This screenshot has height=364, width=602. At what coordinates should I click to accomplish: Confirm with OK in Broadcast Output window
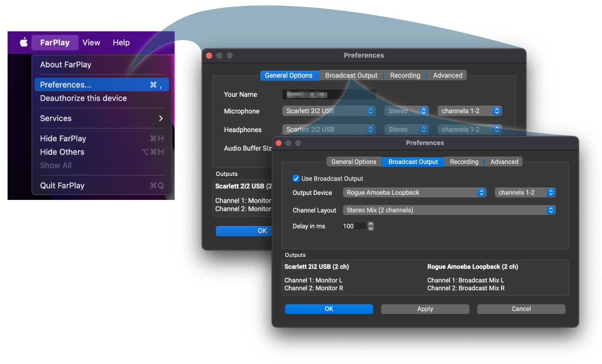(x=329, y=309)
